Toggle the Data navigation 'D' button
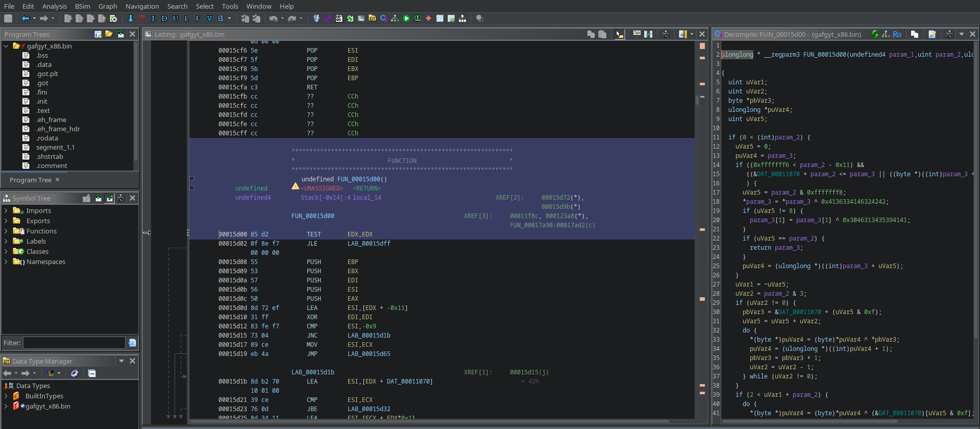980x429 pixels. tap(164, 18)
